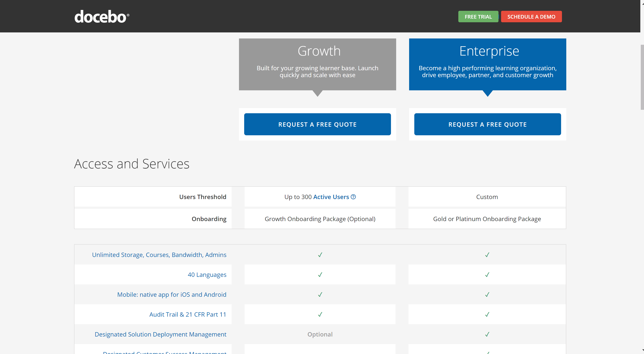Open Unlimited Storage, Courses, Bandwidth, Admins link
The height and width of the screenshot is (354, 644).
point(159,255)
